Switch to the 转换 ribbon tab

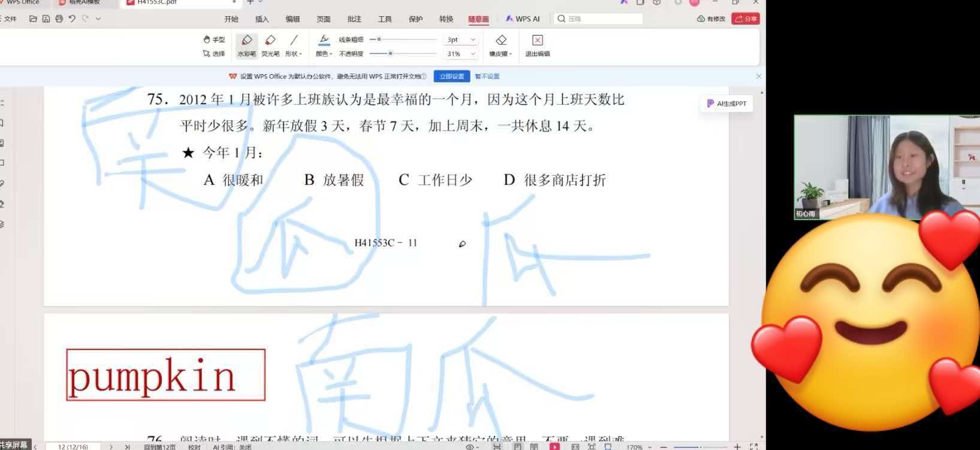click(x=446, y=19)
